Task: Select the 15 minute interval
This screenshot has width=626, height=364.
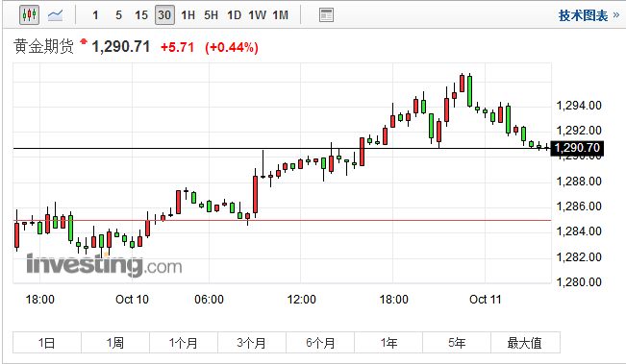Action: [141, 15]
